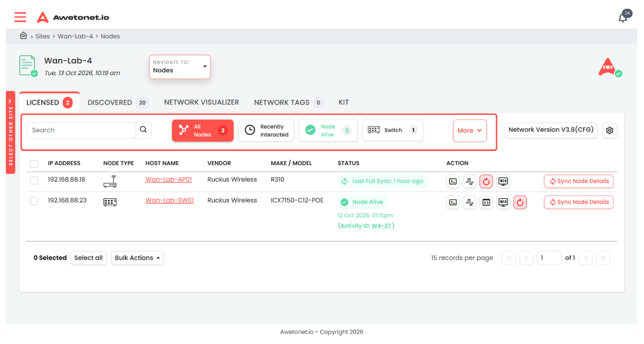Viewport: 644px width, 344px height.
Task: Open the Wan-Lab-AP01 host link
Action: (x=169, y=180)
